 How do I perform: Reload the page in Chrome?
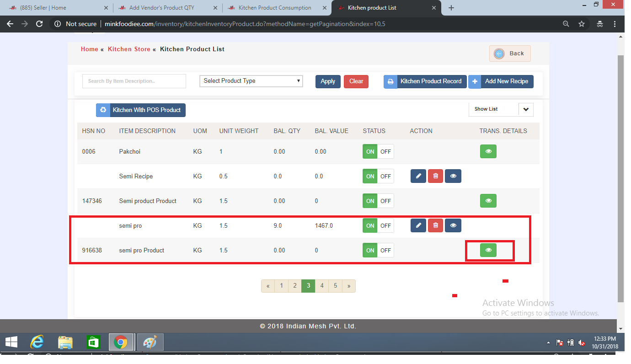39,24
